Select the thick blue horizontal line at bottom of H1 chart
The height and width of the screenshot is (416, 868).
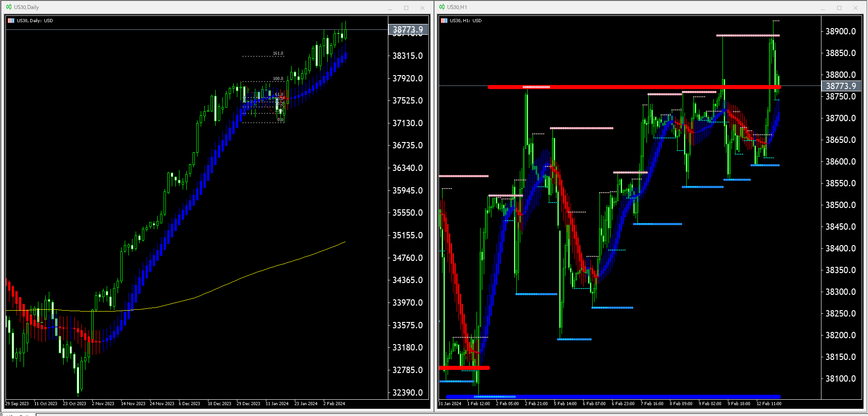(613, 397)
